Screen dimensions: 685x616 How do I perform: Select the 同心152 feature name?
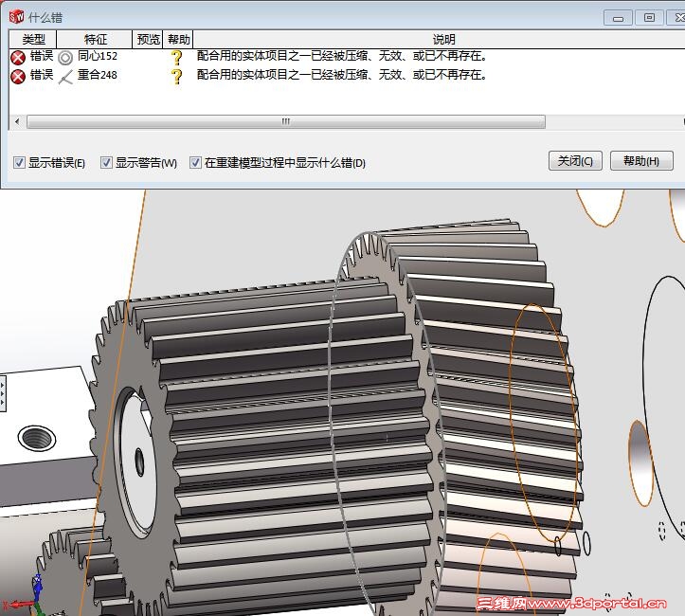(98, 56)
